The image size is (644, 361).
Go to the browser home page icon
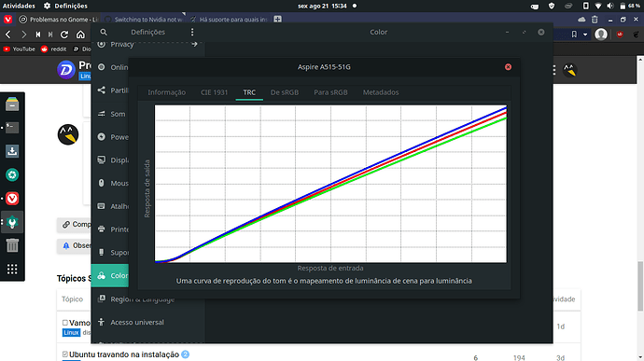click(x=80, y=35)
